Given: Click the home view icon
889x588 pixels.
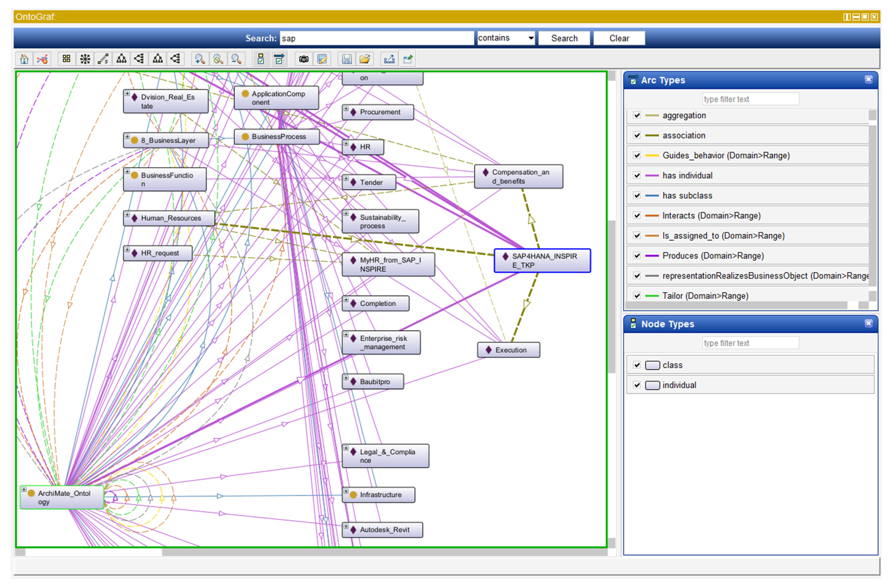Looking at the screenshot, I should click(x=24, y=59).
